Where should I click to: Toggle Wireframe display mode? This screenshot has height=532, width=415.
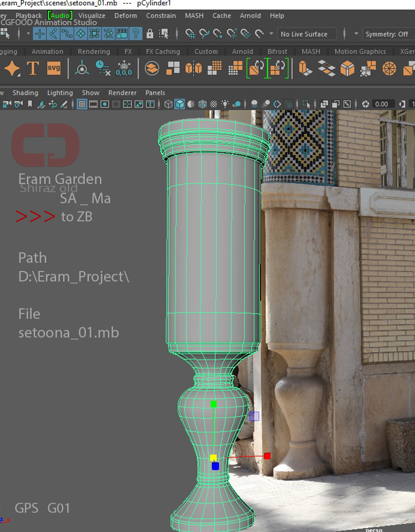[168, 104]
